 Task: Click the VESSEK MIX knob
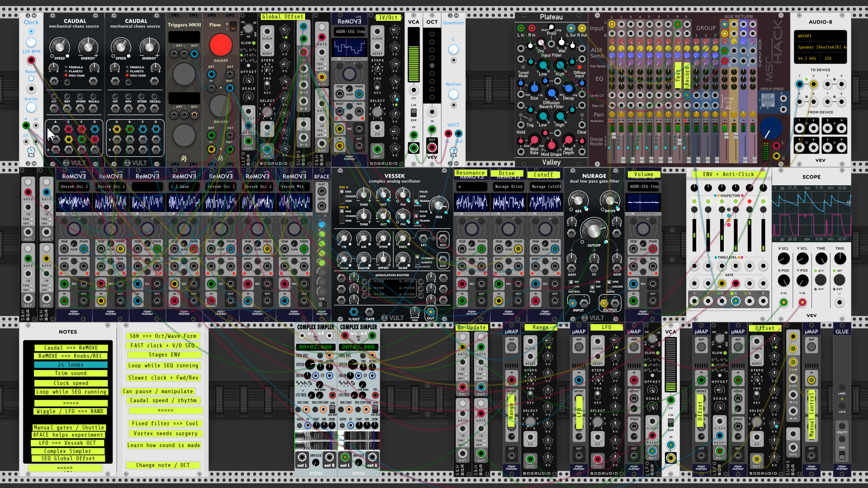point(439,206)
